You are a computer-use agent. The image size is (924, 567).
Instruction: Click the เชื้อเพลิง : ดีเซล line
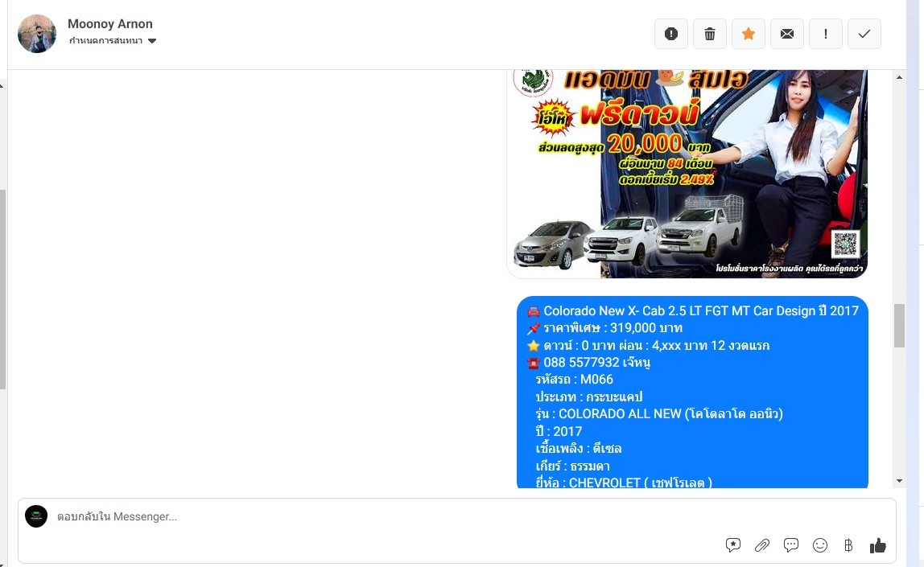(x=579, y=449)
